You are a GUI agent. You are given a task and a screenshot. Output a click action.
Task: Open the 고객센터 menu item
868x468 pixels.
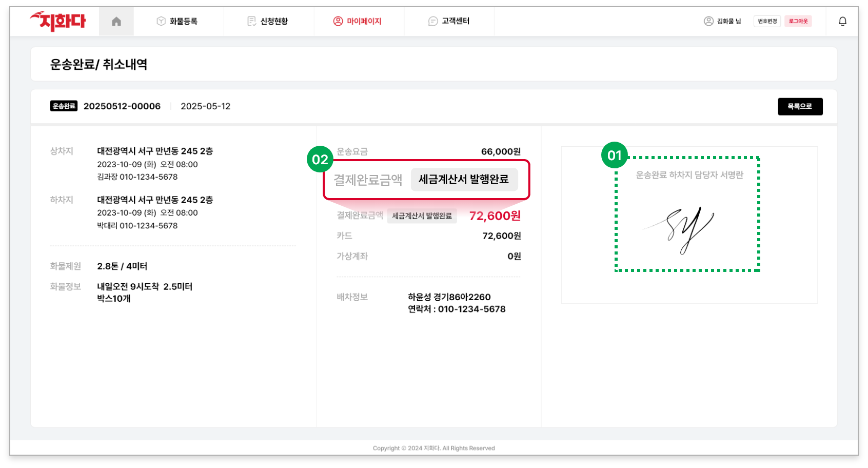(456, 21)
